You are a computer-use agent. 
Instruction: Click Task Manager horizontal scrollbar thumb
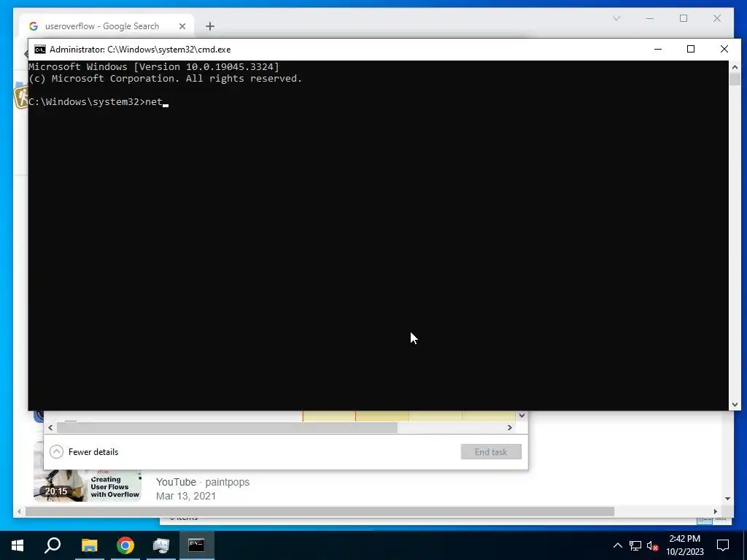(228, 427)
